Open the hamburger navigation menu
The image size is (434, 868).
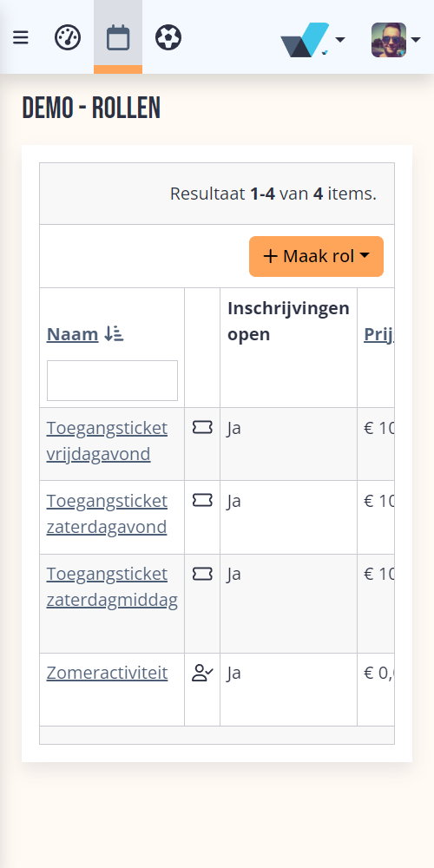21,37
